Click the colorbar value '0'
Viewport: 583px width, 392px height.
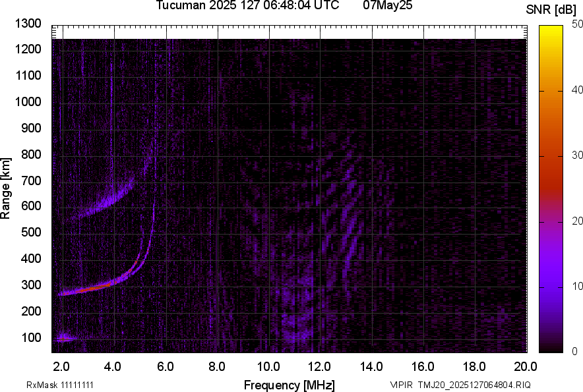tap(575, 350)
